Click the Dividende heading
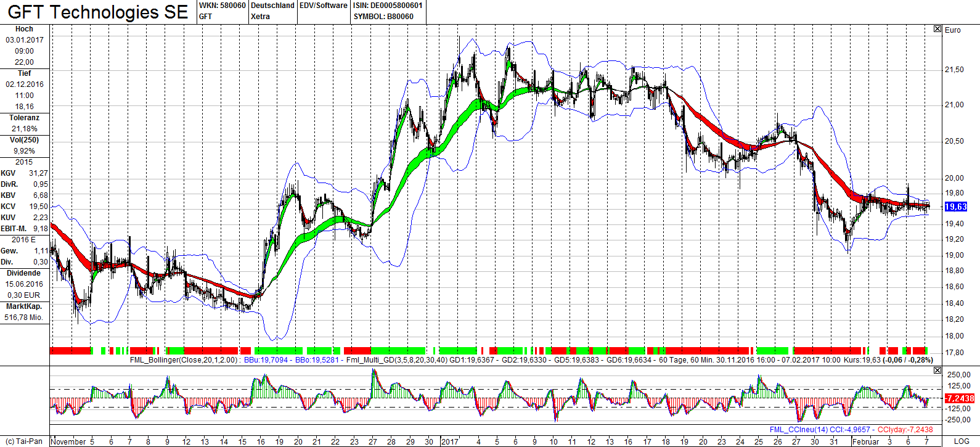Screen dimensions: 980x447 pyautogui.click(x=24, y=273)
